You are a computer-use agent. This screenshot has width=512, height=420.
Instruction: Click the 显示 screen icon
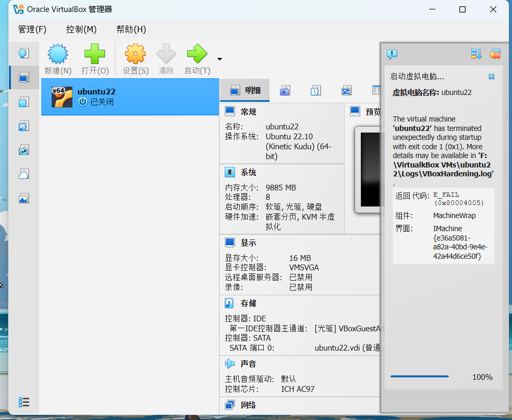pyautogui.click(x=230, y=243)
